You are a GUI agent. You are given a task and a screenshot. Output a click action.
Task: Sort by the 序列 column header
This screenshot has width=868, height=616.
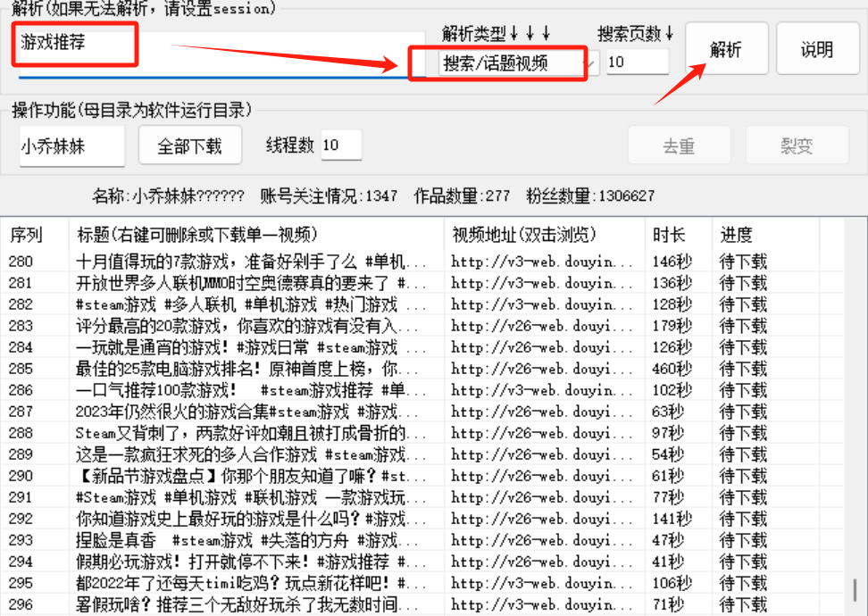35,235
